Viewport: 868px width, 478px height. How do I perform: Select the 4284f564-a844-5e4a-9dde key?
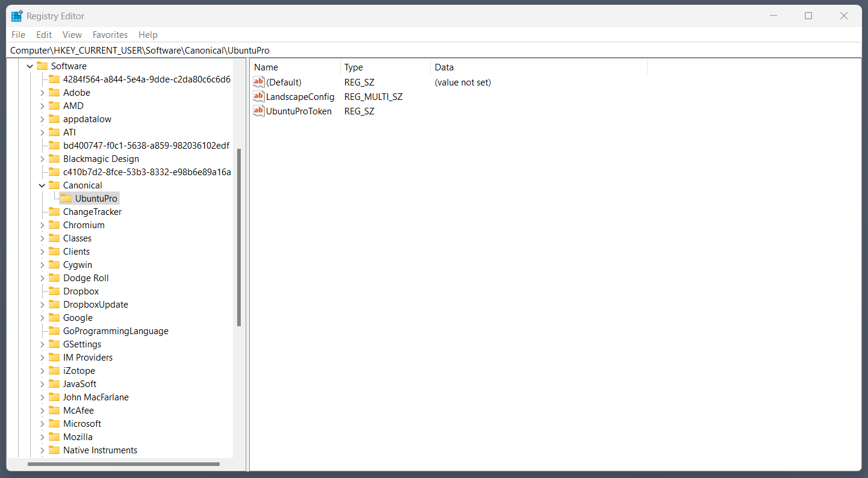point(147,79)
